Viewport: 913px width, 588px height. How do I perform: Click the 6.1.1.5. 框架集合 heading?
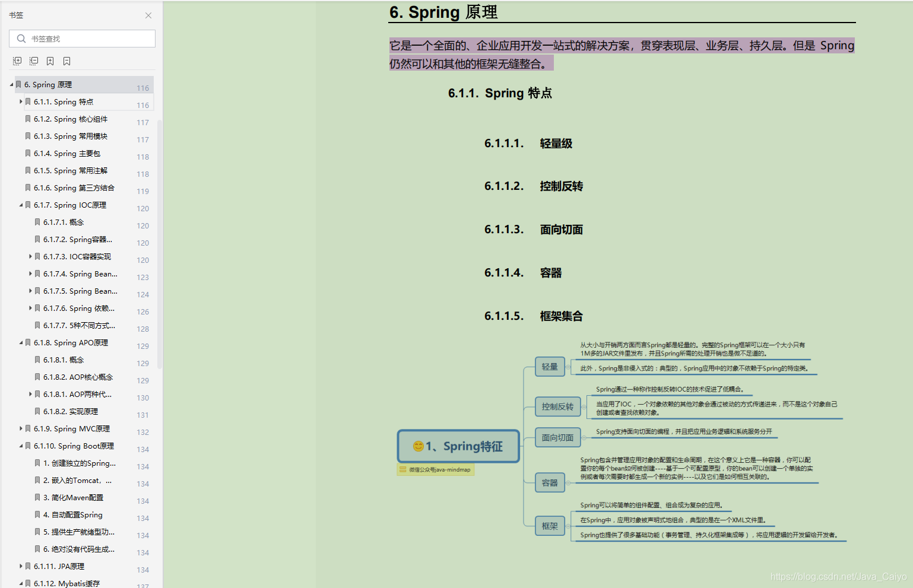click(534, 316)
